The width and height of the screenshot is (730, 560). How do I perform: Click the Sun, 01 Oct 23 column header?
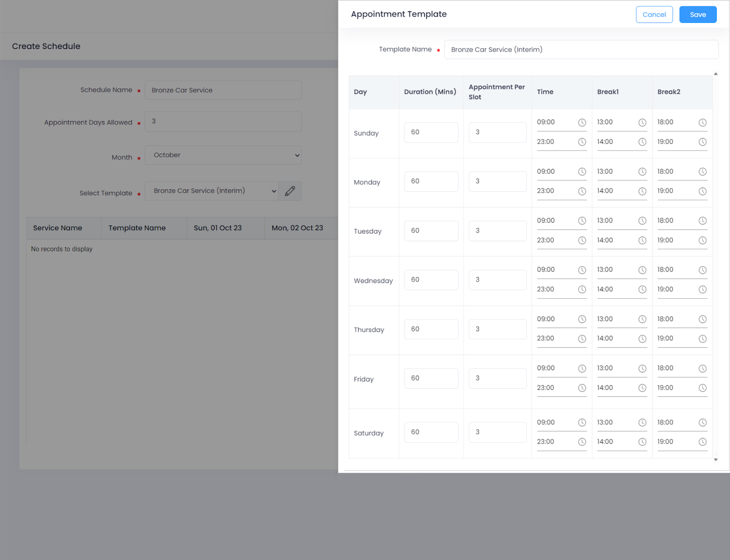[218, 228]
